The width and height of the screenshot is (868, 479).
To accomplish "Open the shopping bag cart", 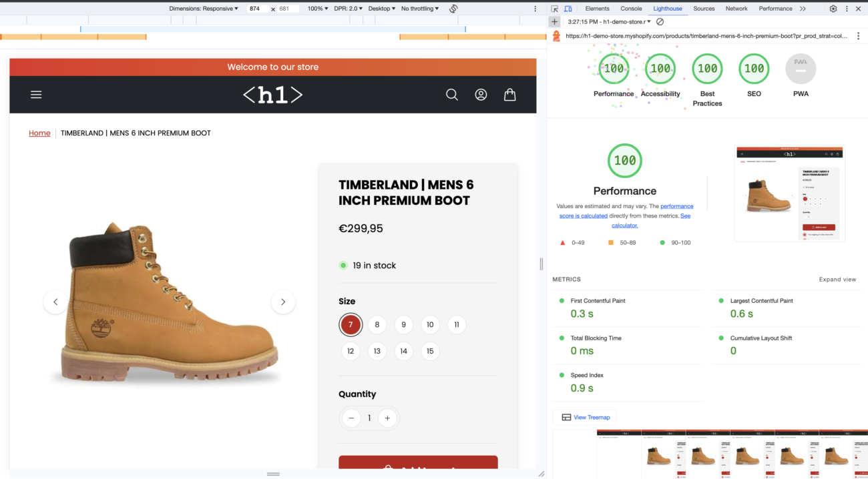I will tap(510, 95).
